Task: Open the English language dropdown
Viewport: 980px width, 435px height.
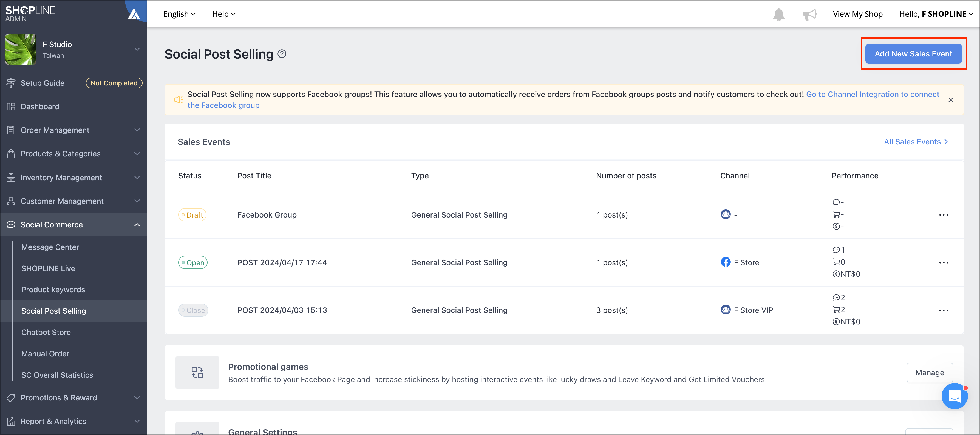Action: (x=179, y=14)
